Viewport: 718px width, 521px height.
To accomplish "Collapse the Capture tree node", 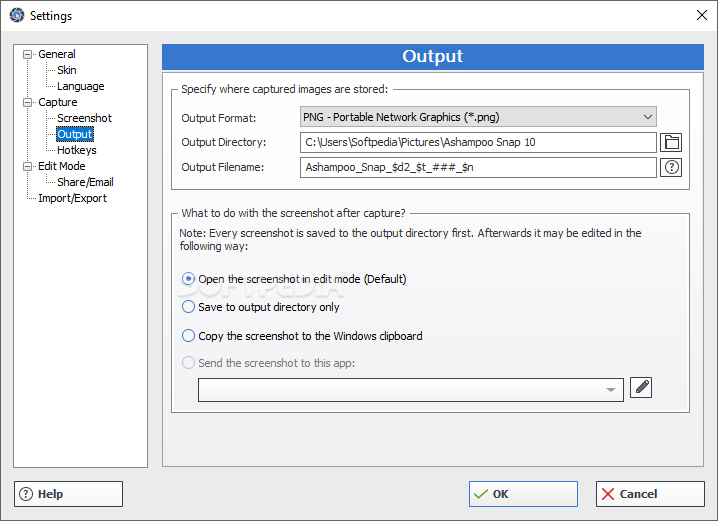I will point(28,102).
